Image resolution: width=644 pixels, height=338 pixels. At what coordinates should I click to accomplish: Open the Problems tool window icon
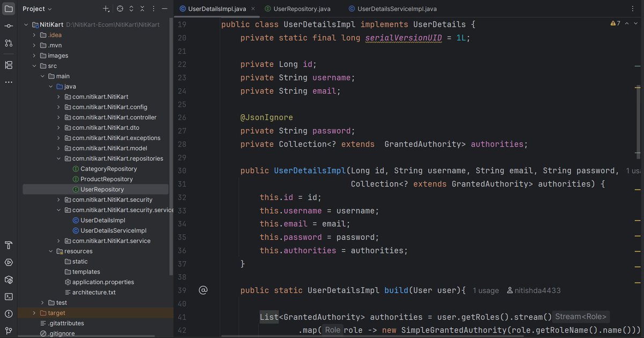tap(9, 313)
